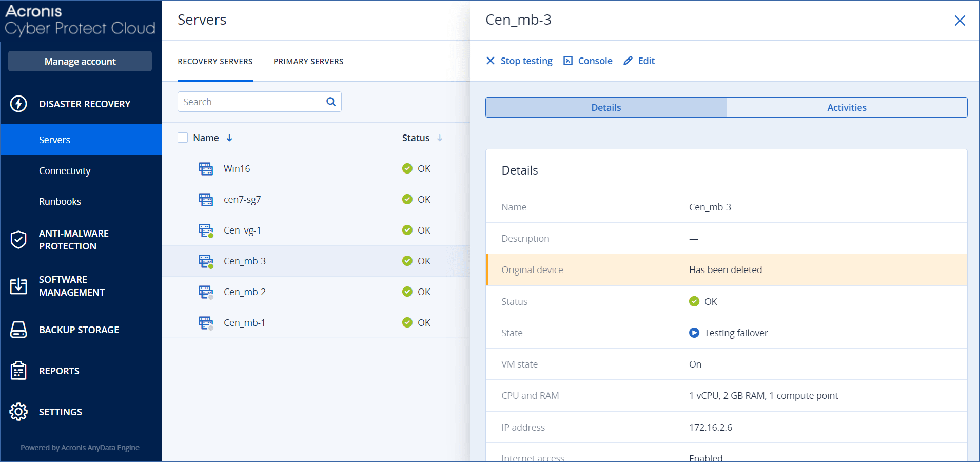Click the Win16 server icon

pyautogui.click(x=206, y=168)
